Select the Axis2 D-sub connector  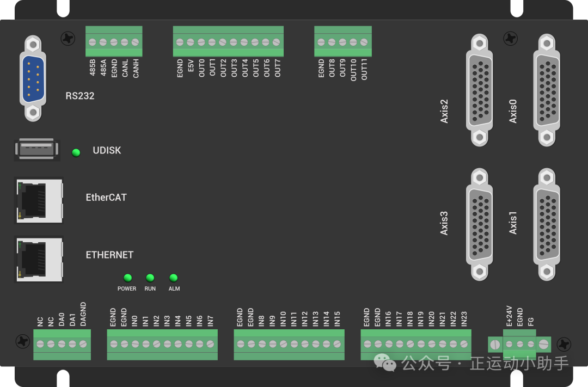tap(479, 90)
